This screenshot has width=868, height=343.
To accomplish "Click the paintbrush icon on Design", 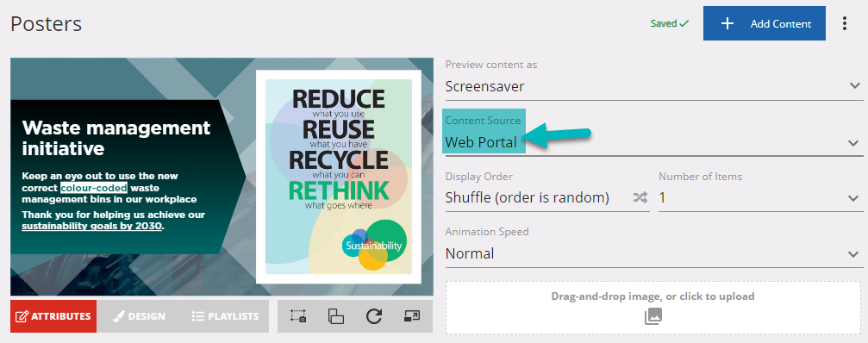I will 118,316.
